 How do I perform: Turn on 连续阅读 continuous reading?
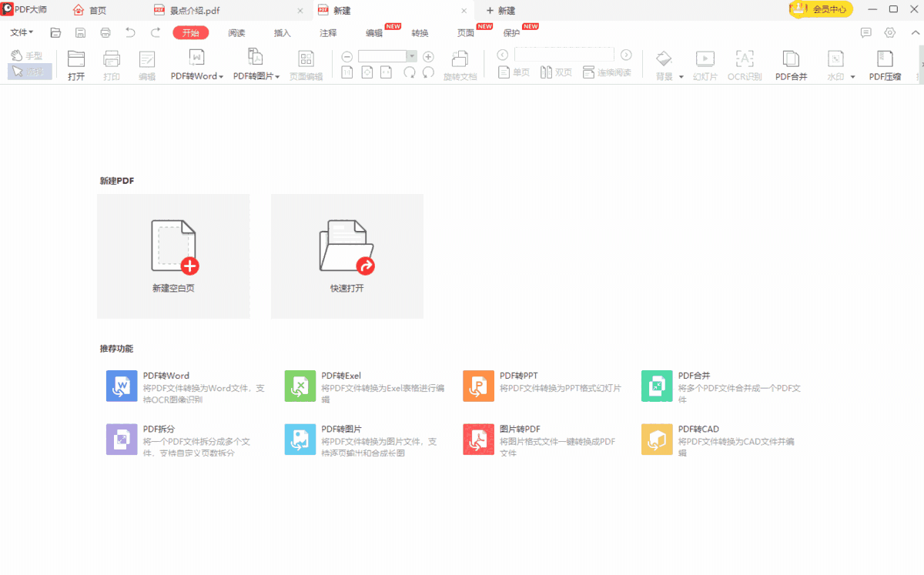(x=606, y=72)
